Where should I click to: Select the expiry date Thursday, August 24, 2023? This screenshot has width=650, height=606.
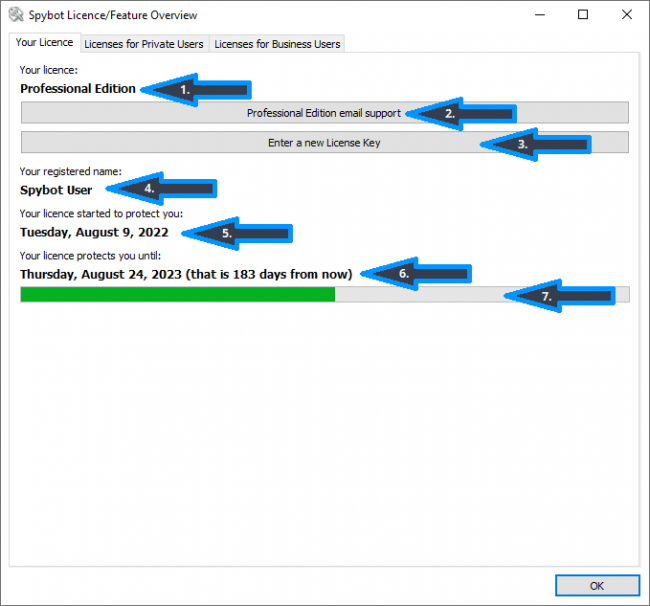[x=101, y=274]
